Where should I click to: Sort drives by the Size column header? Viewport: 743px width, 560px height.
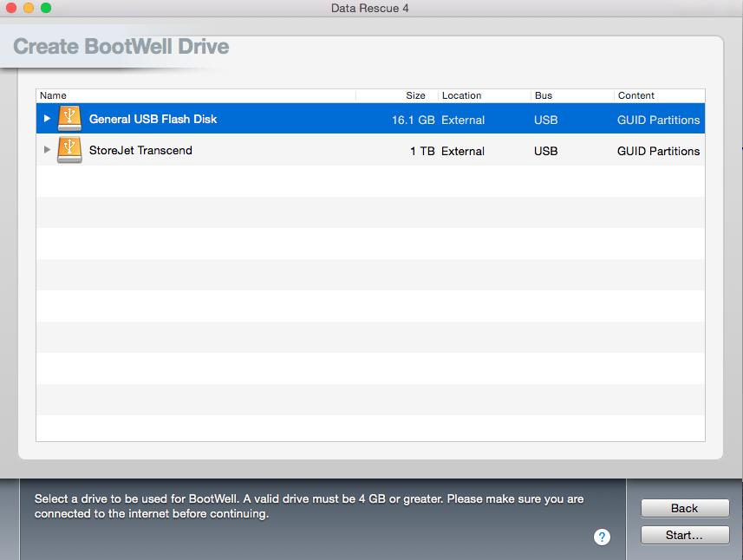point(415,95)
